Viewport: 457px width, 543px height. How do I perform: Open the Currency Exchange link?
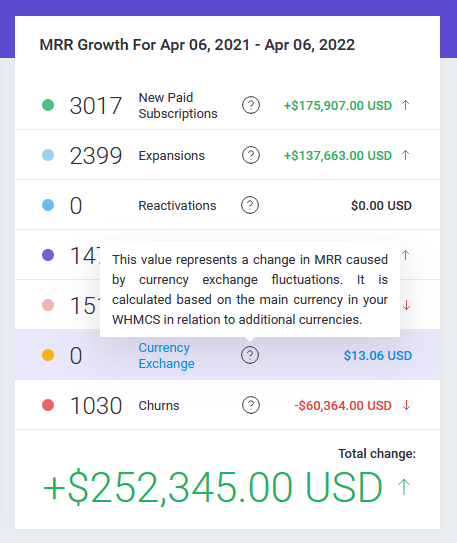click(167, 356)
